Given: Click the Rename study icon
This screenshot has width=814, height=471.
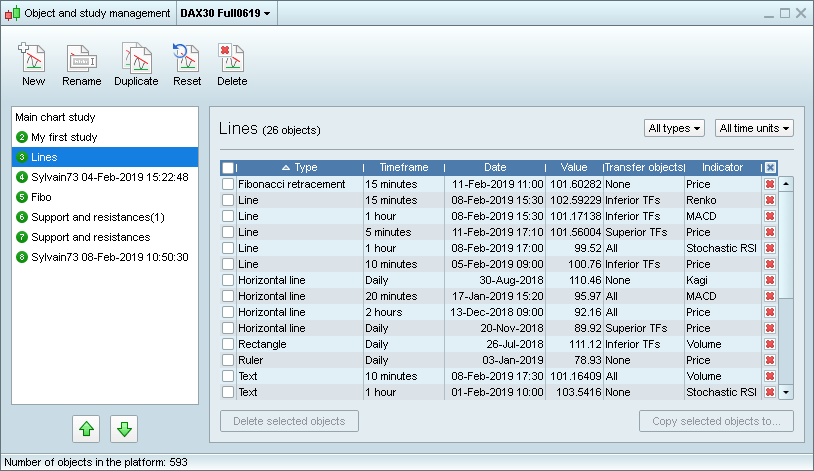Looking at the screenshot, I should click(x=81, y=60).
